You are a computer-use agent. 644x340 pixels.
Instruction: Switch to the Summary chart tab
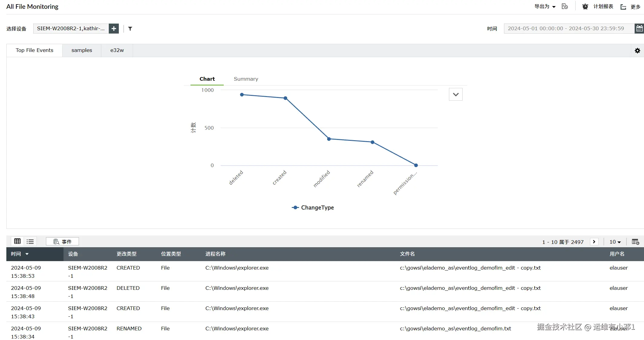pos(246,79)
